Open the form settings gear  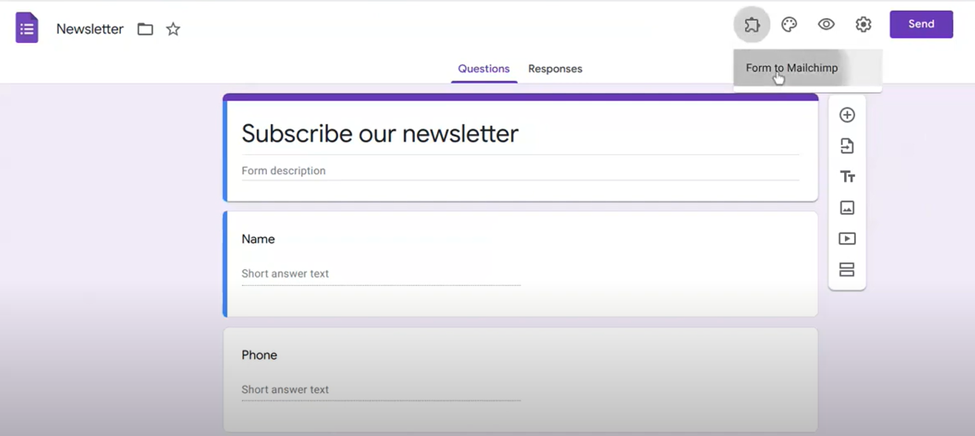tap(863, 25)
